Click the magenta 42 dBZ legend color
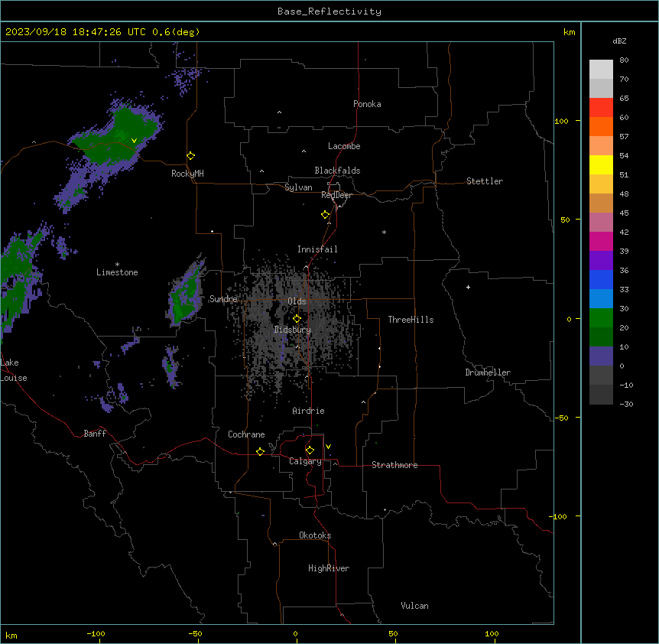 (x=601, y=241)
